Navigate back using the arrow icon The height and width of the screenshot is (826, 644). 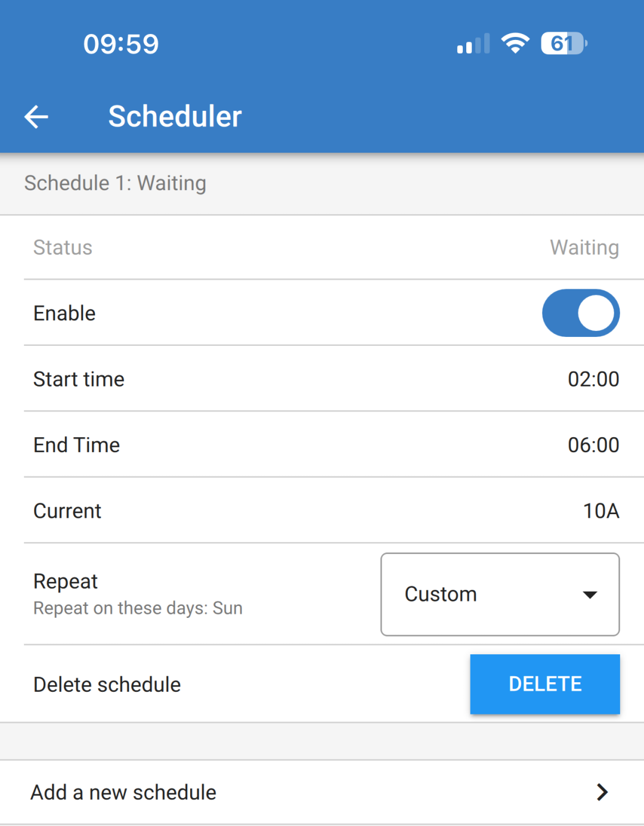36,116
